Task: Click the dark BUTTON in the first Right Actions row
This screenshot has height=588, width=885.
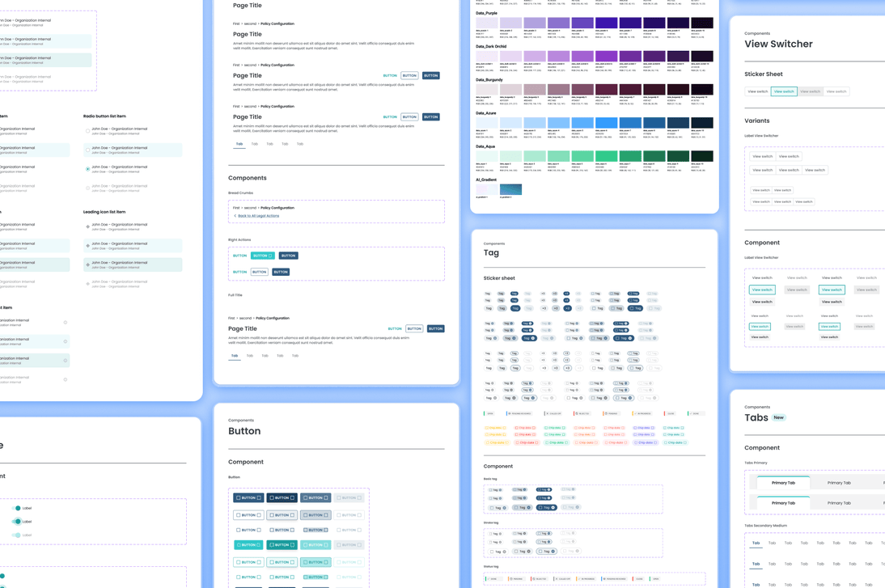Action: click(x=289, y=256)
